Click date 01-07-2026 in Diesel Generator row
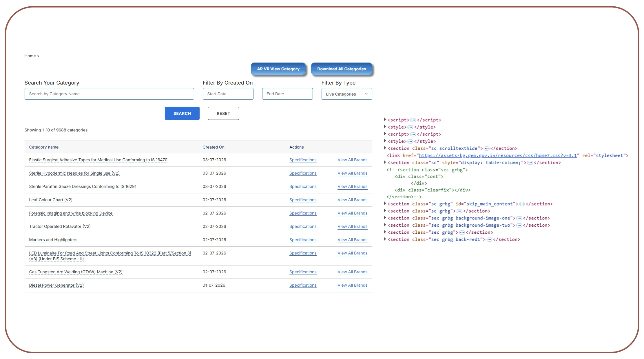This screenshot has height=359, width=644. [214, 285]
